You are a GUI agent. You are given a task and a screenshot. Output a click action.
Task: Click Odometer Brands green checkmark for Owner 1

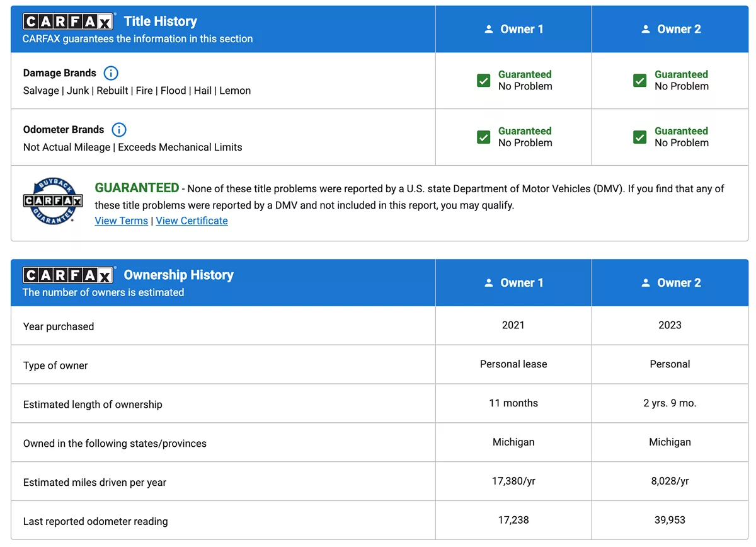[484, 137]
